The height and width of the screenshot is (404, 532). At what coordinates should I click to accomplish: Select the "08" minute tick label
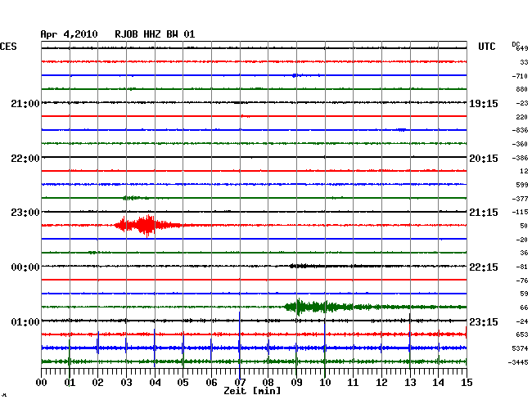coord(268,383)
